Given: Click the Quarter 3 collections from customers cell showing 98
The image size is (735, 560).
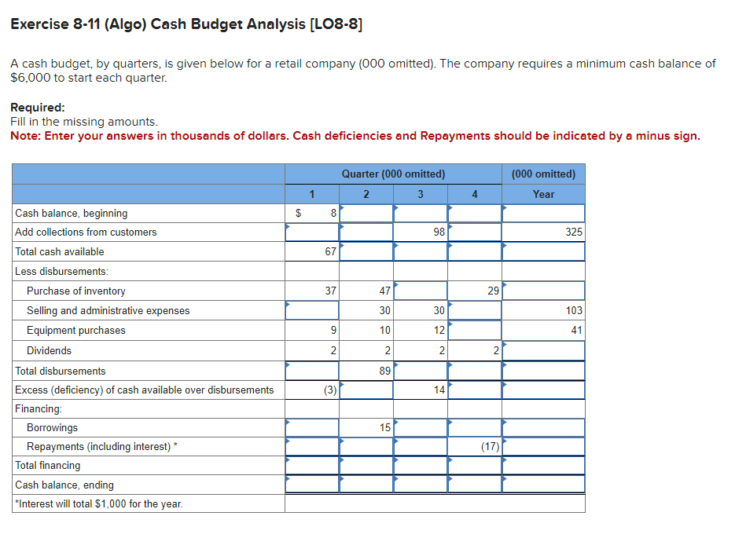Looking at the screenshot, I should click(x=421, y=232).
